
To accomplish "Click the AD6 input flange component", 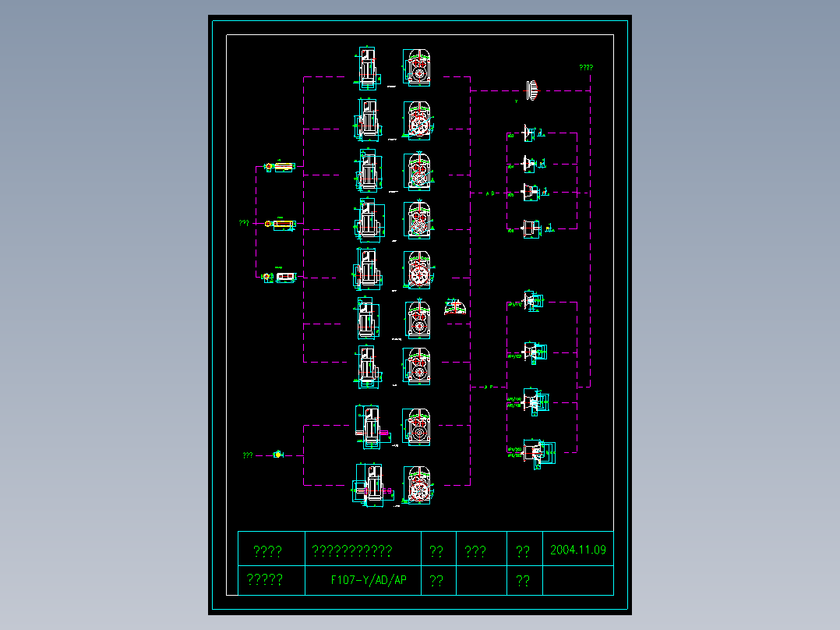I will click(x=531, y=229).
